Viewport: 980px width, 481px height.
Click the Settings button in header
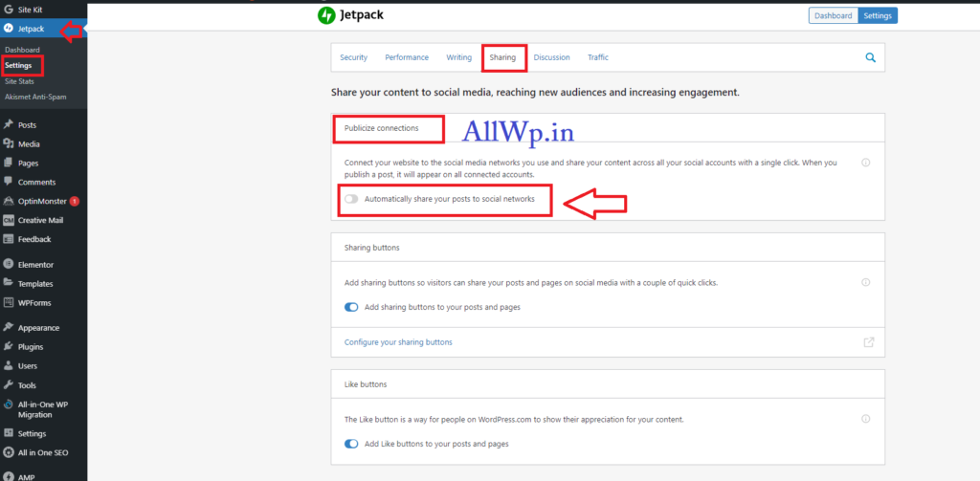coord(878,15)
